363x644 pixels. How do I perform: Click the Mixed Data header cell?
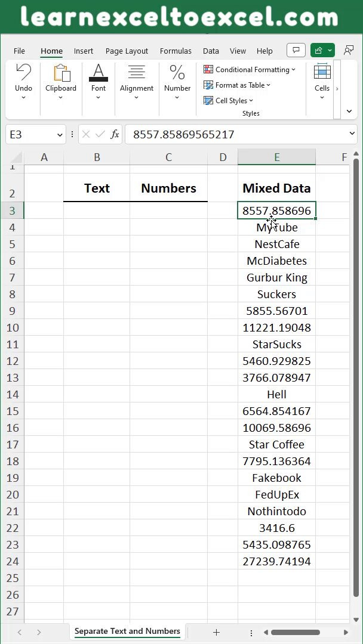pos(276,188)
